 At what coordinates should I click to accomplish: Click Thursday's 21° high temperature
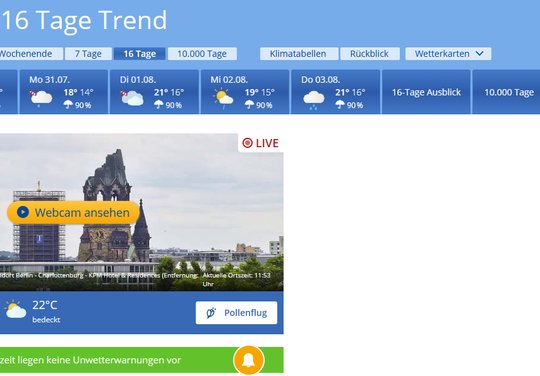pos(342,92)
